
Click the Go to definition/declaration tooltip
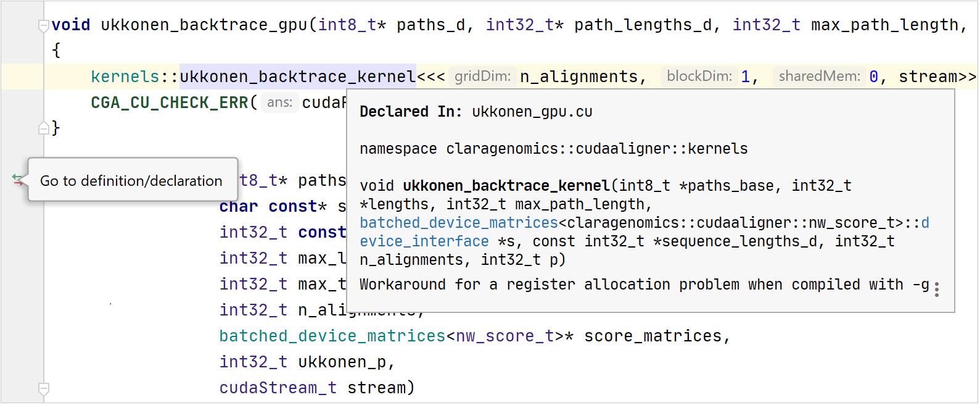coord(131,180)
